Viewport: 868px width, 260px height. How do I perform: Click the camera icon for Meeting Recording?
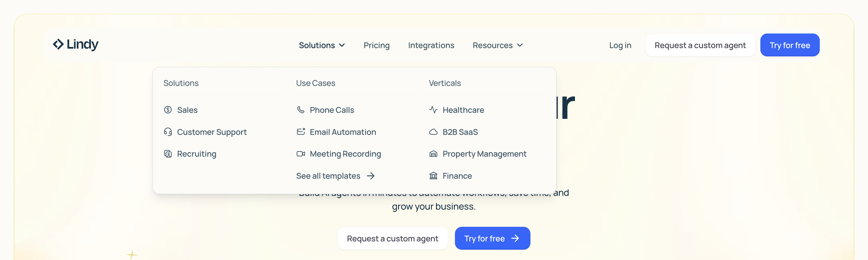pos(301,154)
